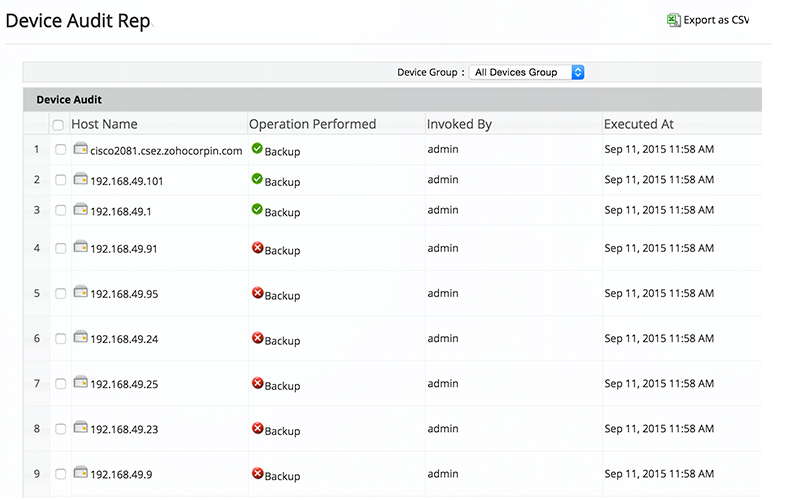This screenshot has height=500, width=786.
Task: Click device icon beside cisco2081.csez.zohocorpin.com
Action: (x=80, y=149)
